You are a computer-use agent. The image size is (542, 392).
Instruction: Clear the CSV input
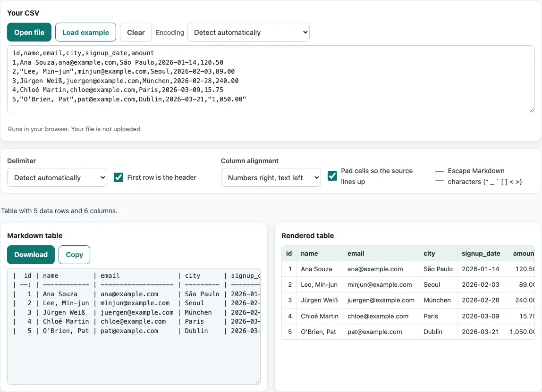click(x=136, y=32)
